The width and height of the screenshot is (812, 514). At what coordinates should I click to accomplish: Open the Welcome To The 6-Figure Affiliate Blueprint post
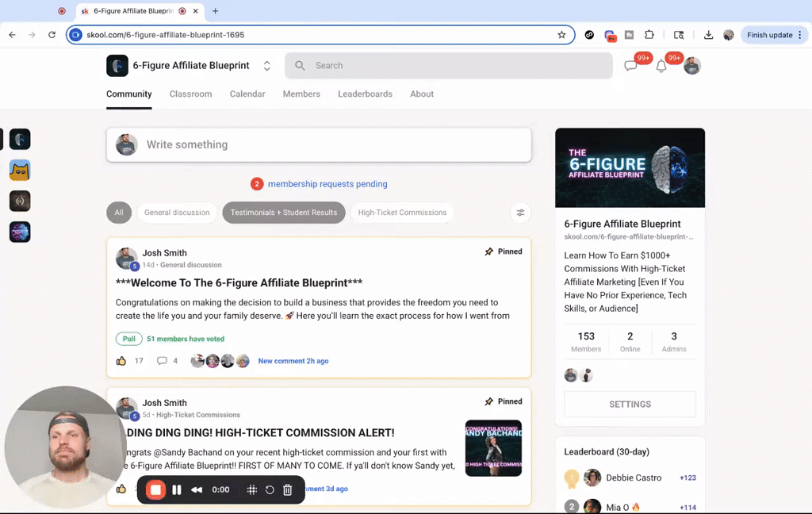tap(239, 283)
